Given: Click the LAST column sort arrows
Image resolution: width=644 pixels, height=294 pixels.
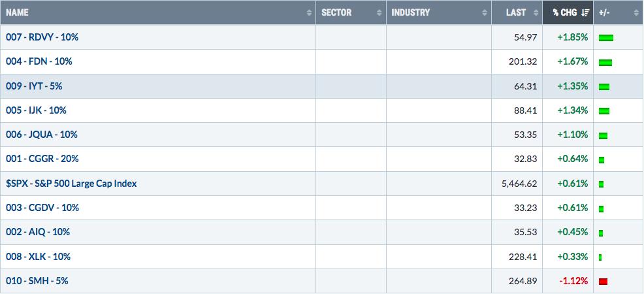Looking at the screenshot, I should coord(536,12).
